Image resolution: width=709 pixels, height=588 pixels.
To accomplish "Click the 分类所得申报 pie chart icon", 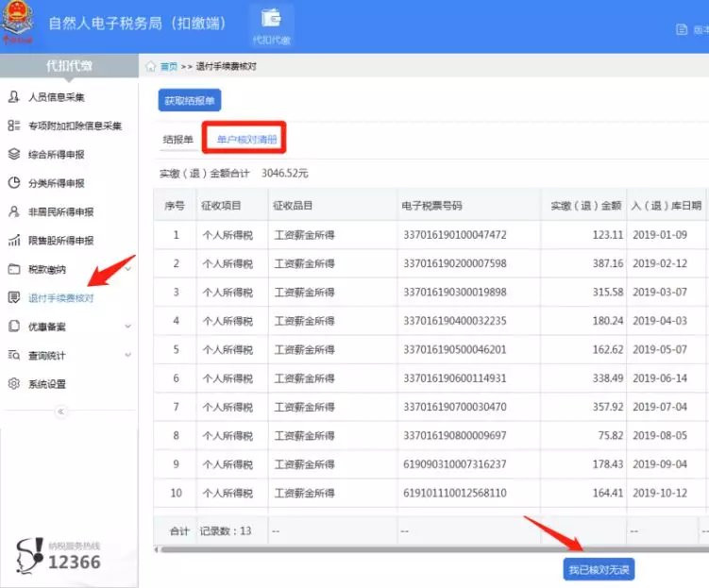I will point(14,182).
